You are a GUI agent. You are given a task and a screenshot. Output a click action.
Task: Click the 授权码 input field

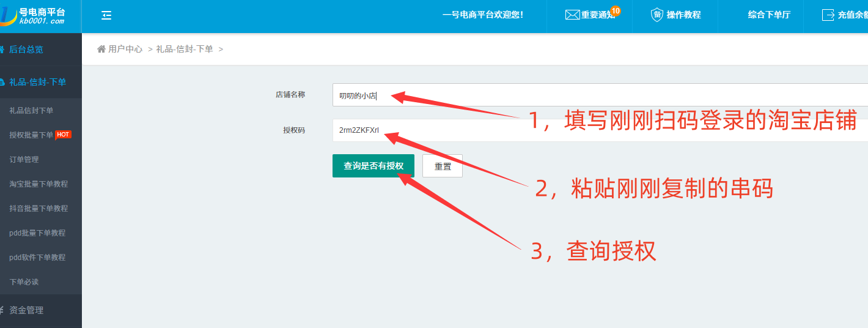599,130
